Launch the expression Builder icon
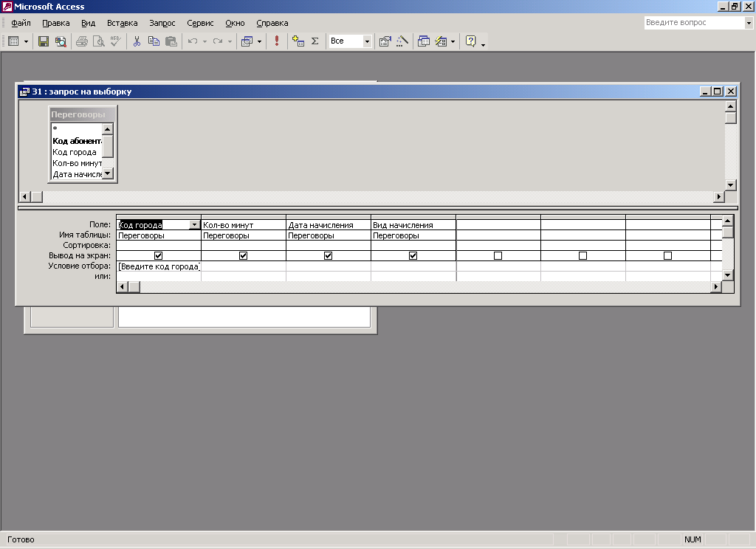The width and height of the screenshot is (756, 549). (402, 41)
